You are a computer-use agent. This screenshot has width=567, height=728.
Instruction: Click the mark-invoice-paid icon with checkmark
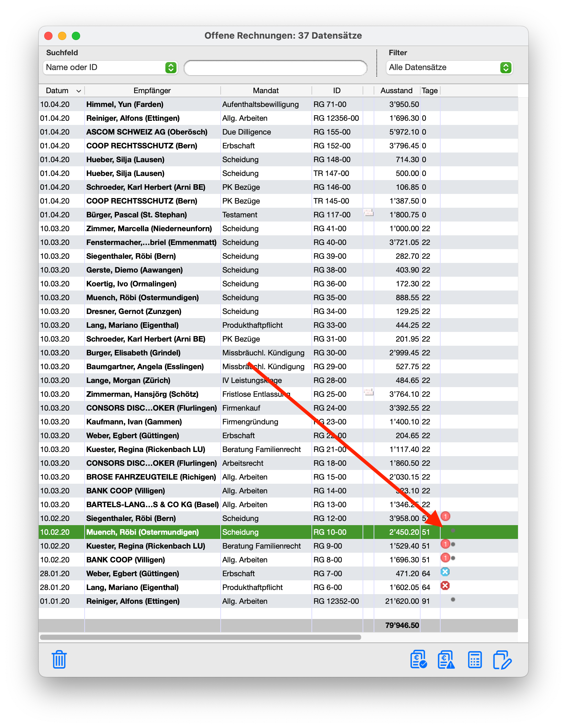click(x=419, y=659)
